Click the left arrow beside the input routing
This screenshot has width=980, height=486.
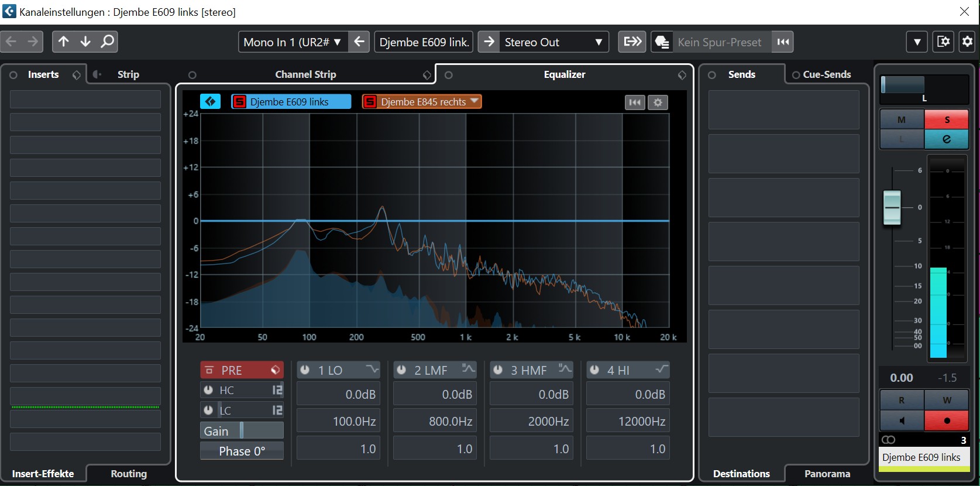click(359, 42)
